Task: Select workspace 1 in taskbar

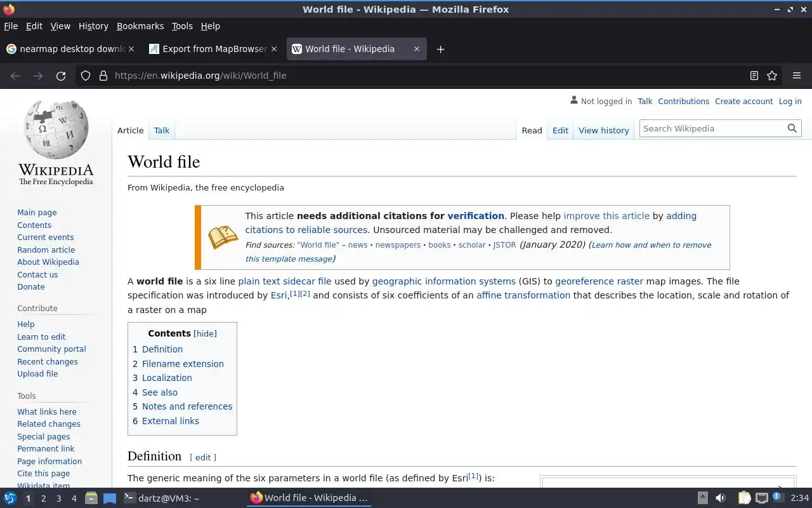Action: [28, 498]
